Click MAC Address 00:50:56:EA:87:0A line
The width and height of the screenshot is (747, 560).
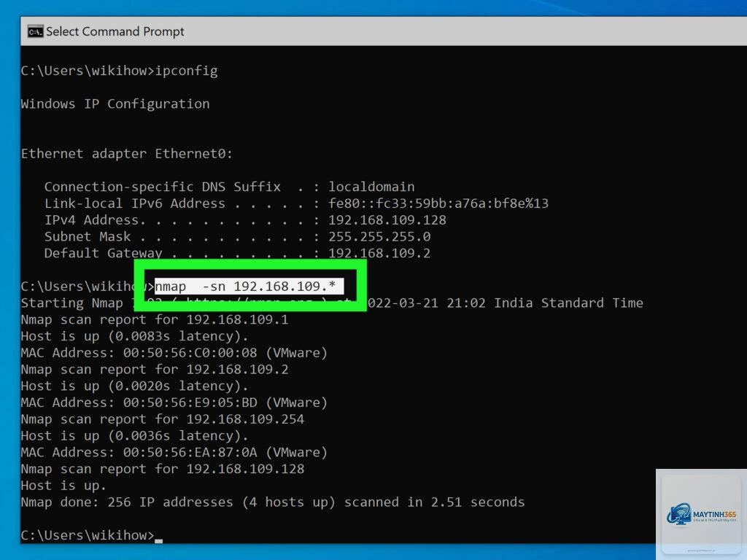tap(174, 452)
